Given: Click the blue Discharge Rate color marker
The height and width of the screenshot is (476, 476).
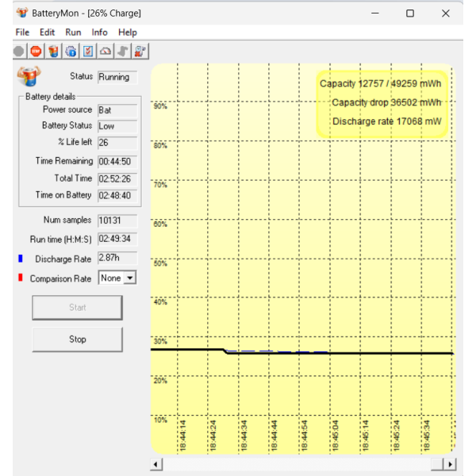Looking at the screenshot, I should click(x=21, y=259).
